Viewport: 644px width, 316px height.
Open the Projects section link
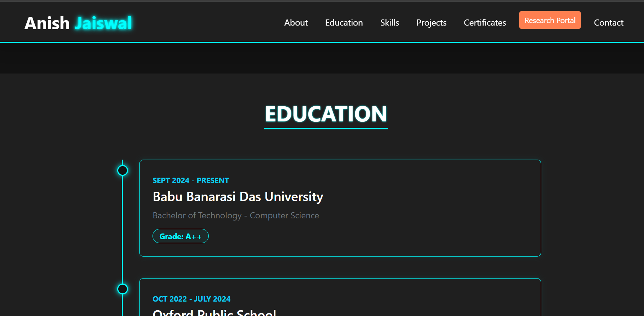(x=431, y=23)
